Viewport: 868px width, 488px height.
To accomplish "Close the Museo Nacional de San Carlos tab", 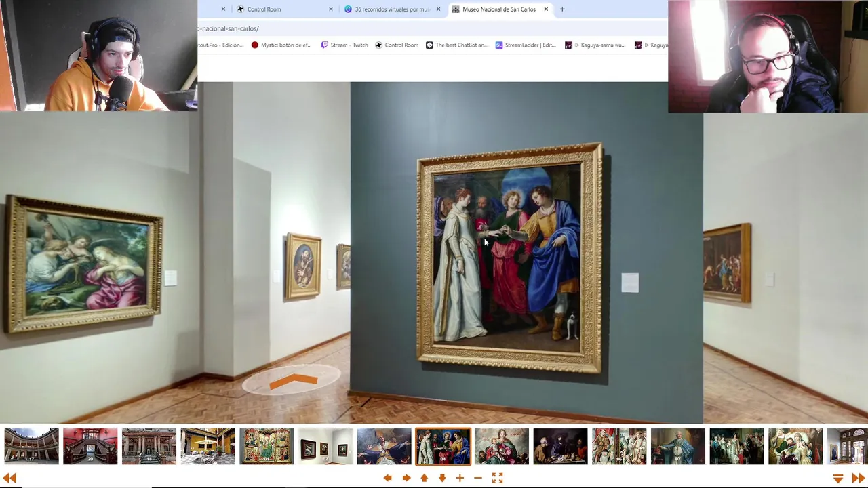I will (546, 9).
